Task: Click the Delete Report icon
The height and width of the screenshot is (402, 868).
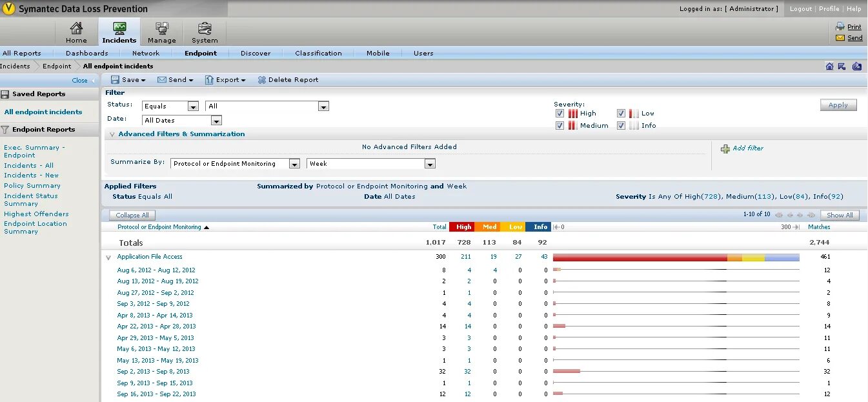Action: coord(262,80)
